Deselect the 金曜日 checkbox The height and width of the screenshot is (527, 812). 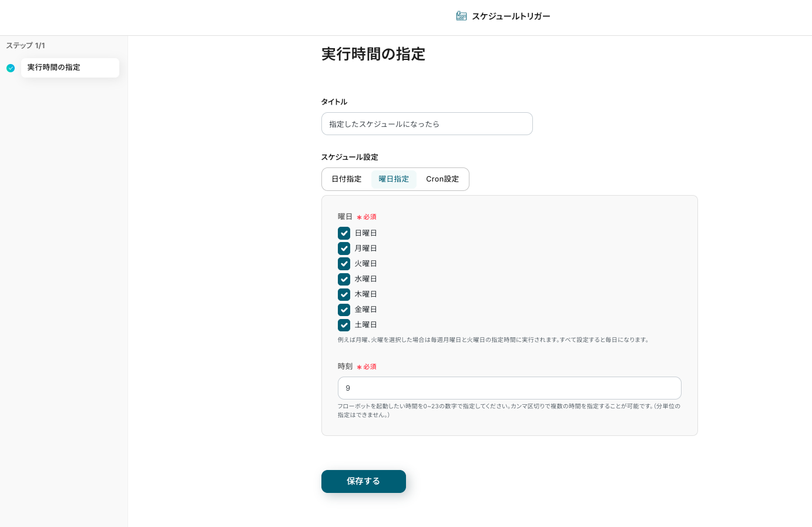344,310
